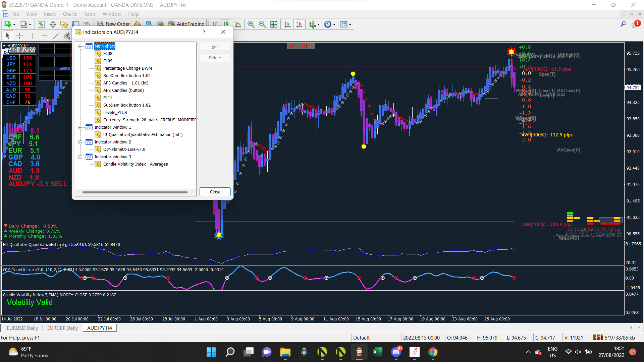Select Levels_PLUS indicator in the list
The image size is (644, 362).
(115, 113)
